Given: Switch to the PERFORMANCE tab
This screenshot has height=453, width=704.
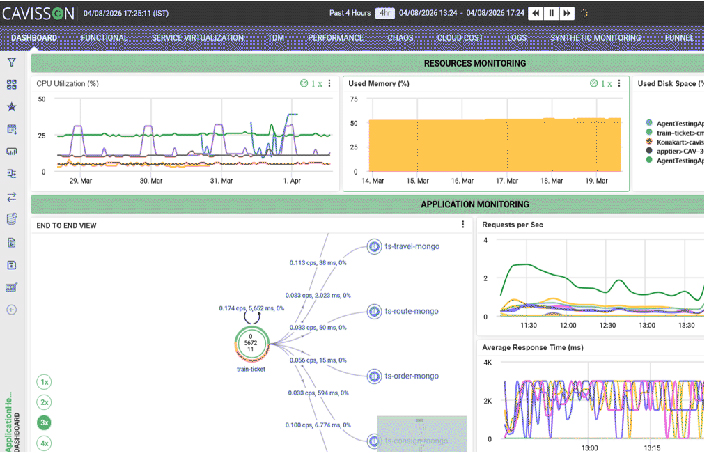Looking at the screenshot, I should 335,38.
